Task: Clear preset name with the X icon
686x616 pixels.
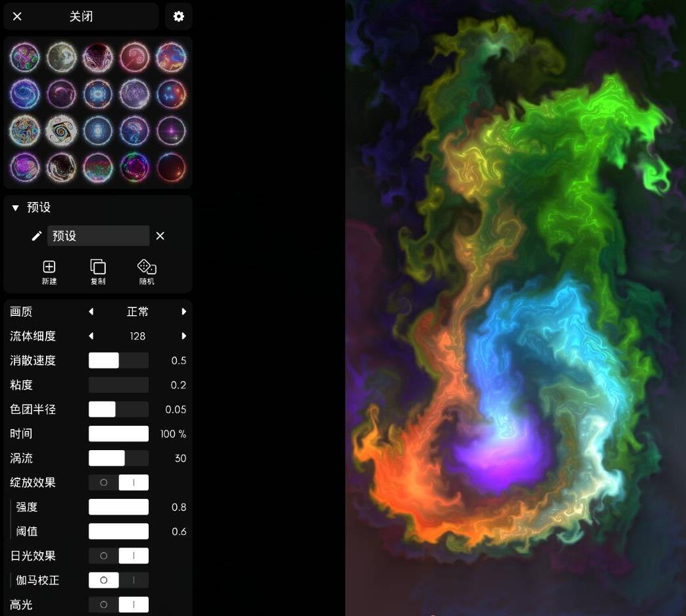Action: click(x=160, y=236)
